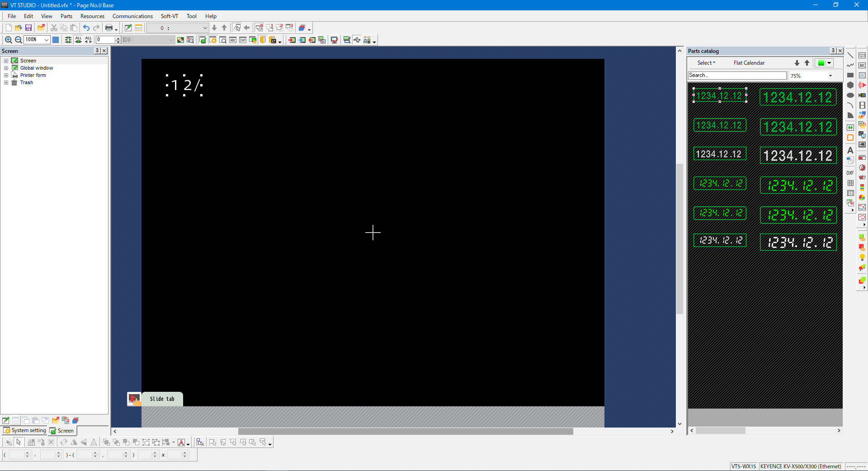Image resolution: width=868 pixels, height=471 pixels.
Task: Expand the Global window tree node
Action: (x=6, y=68)
